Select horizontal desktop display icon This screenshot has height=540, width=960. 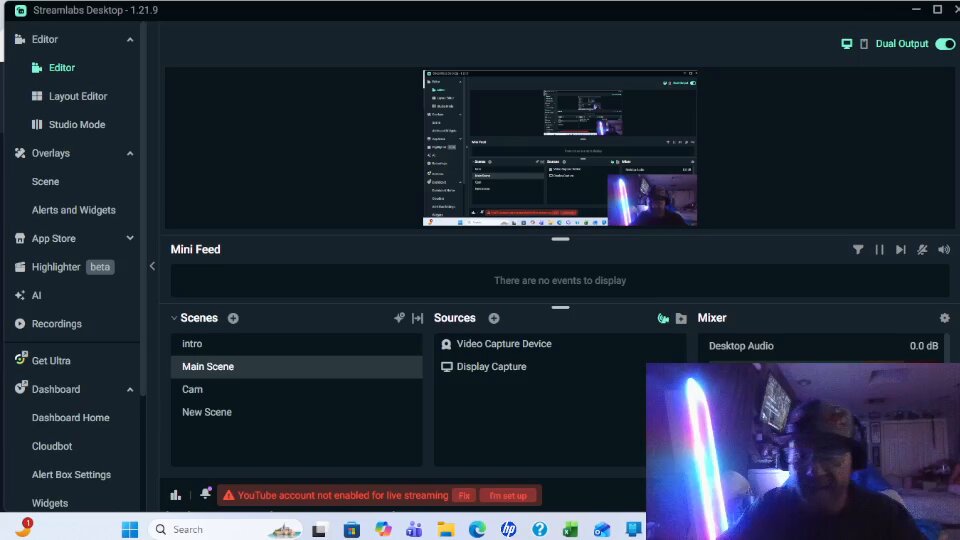847,44
